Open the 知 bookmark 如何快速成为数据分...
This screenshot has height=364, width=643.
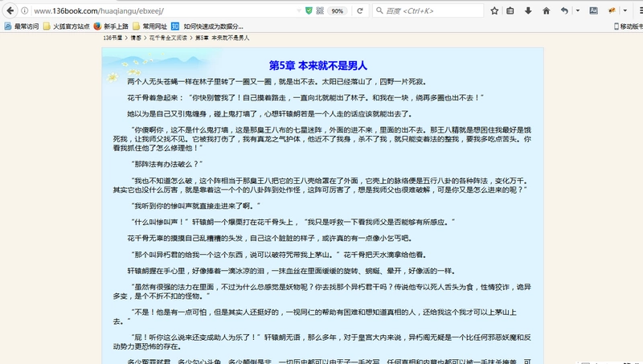tap(207, 27)
